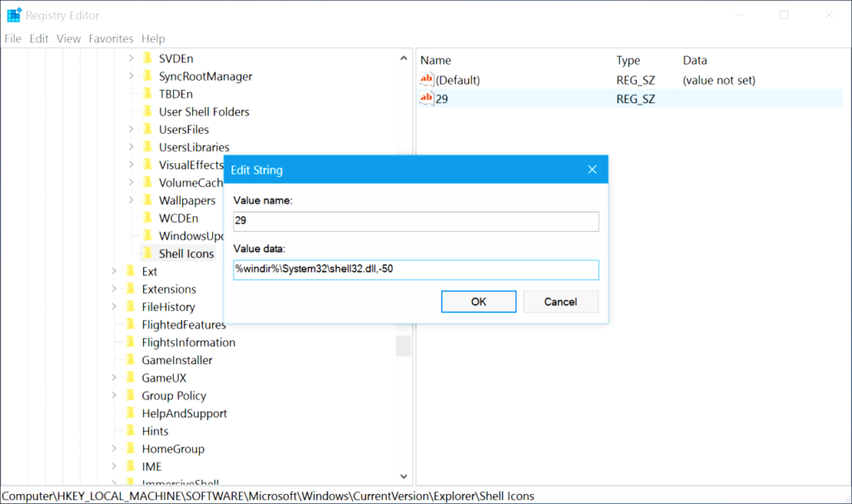Open the File menu
This screenshot has height=504, width=852.
(x=13, y=38)
